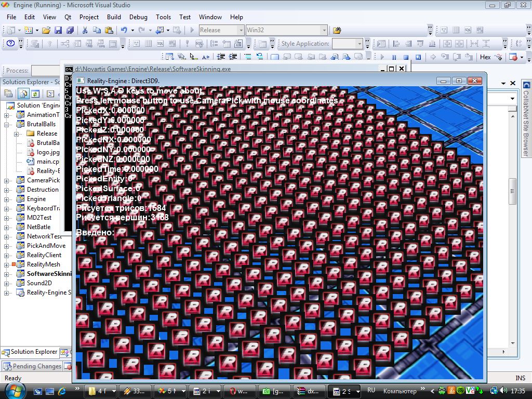Switch to Pending Changes tab

click(32, 366)
